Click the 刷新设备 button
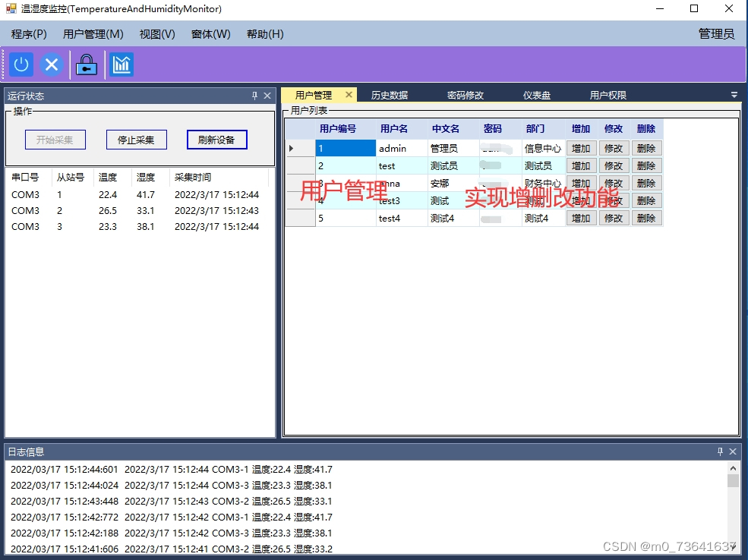Viewport: 748px width, 560px height. coord(217,140)
